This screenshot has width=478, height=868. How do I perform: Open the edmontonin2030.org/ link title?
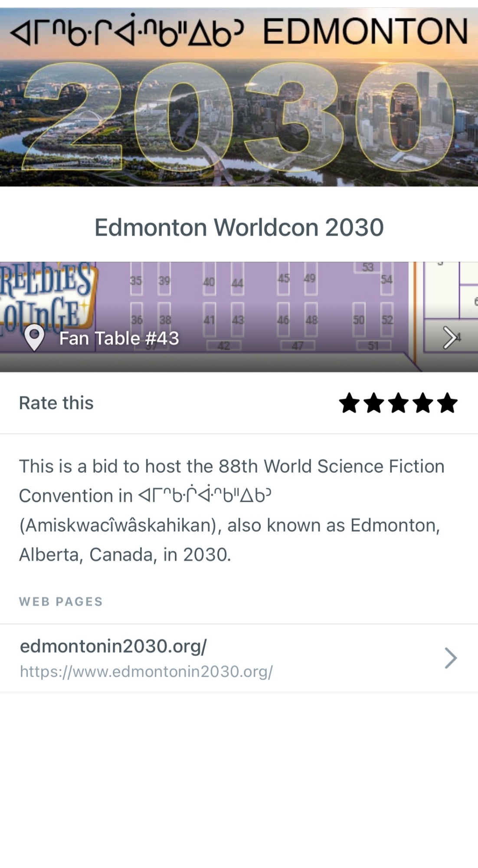pyautogui.click(x=113, y=646)
